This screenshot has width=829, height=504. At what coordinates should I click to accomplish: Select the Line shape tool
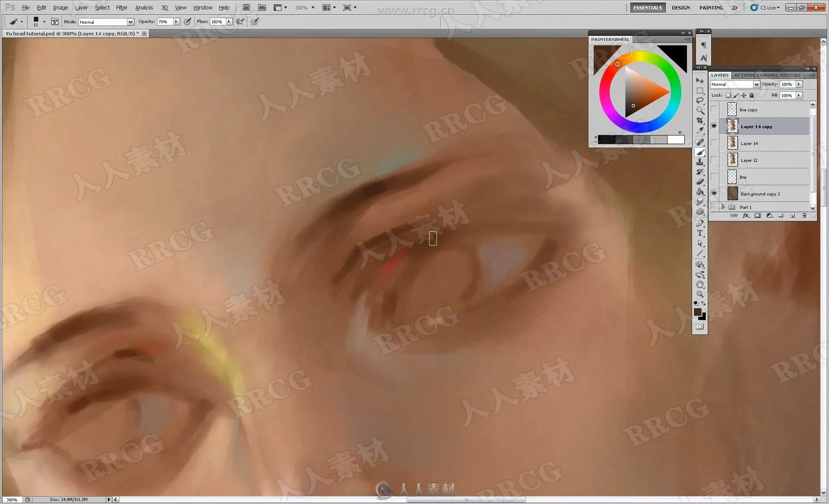click(700, 253)
